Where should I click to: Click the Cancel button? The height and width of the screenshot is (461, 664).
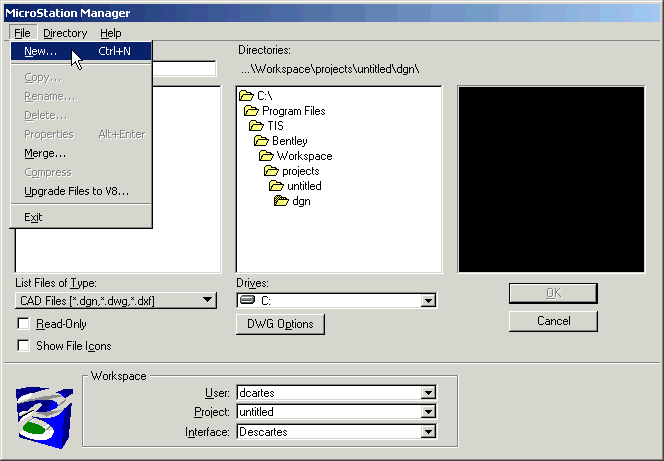coord(553,321)
